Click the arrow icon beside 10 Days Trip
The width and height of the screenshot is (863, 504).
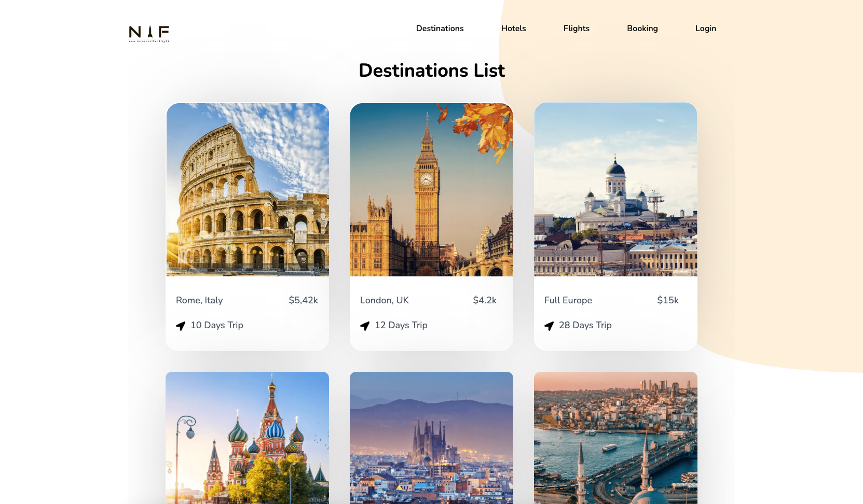[181, 326]
